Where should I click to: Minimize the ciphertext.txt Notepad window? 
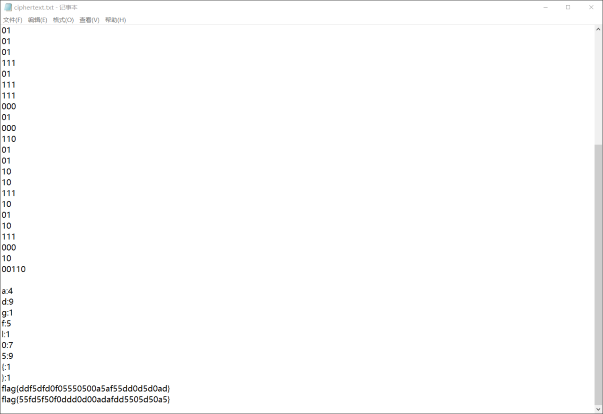coord(545,7)
